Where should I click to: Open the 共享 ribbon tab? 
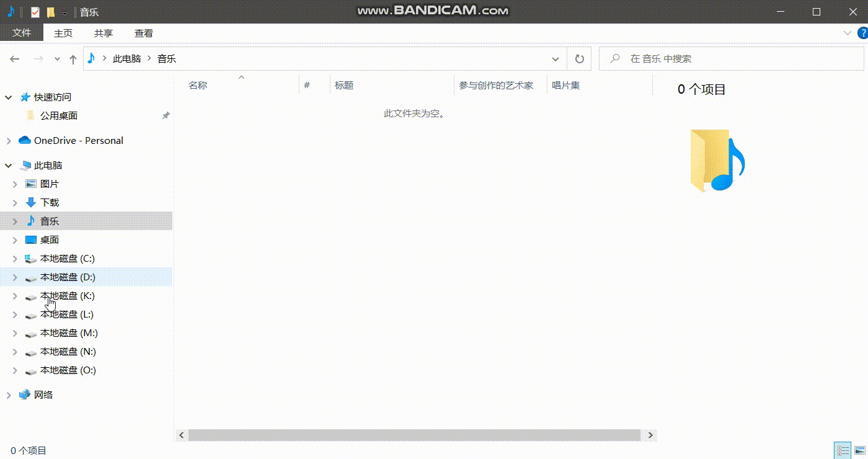tap(104, 33)
